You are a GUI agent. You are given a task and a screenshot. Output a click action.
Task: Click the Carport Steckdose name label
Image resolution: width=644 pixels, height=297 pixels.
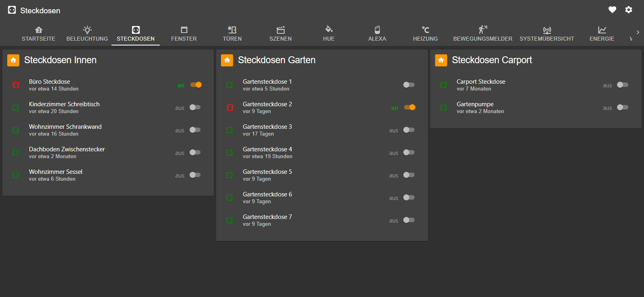(481, 82)
